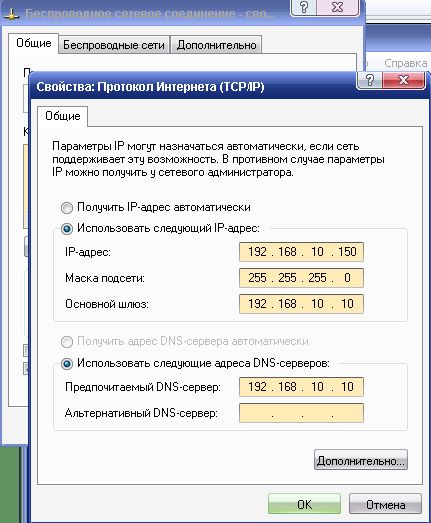
Task: Click the IP-адрес field 192.168.10.150
Action: click(x=301, y=252)
